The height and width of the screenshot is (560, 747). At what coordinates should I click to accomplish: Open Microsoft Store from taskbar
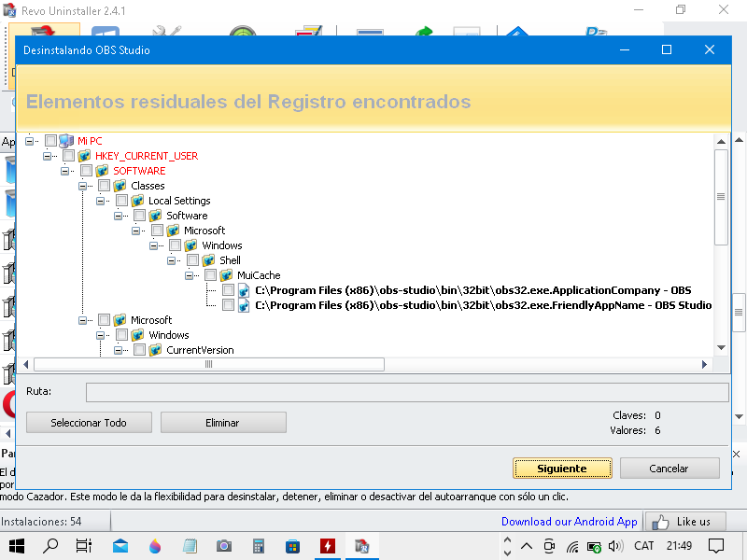point(292,546)
